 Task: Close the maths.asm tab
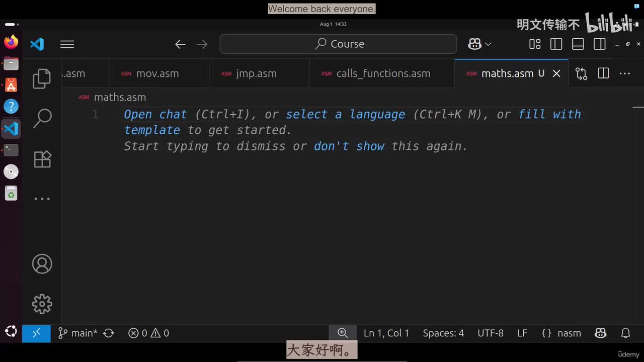(556, 73)
